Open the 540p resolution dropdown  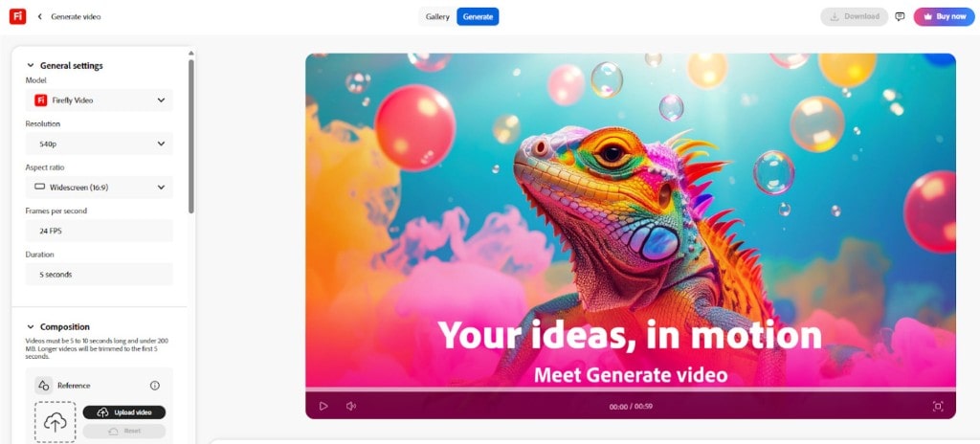tap(99, 144)
